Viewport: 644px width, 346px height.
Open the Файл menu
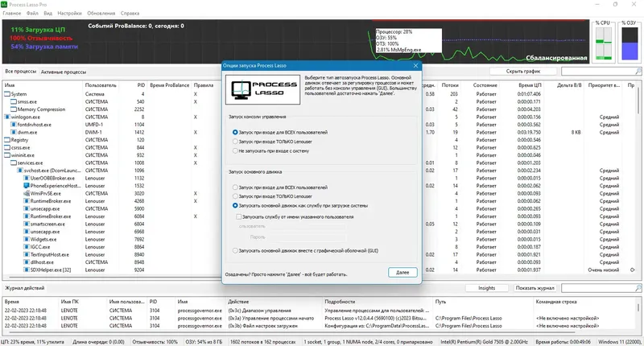[32, 13]
